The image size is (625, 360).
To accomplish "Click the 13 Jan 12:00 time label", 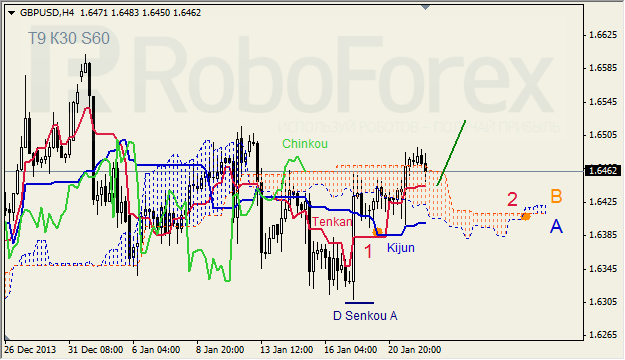I will coord(287,350).
